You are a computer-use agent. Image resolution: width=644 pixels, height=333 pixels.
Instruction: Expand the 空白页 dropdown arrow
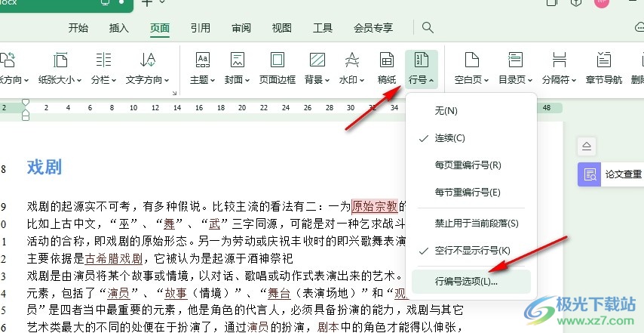tap(486, 80)
